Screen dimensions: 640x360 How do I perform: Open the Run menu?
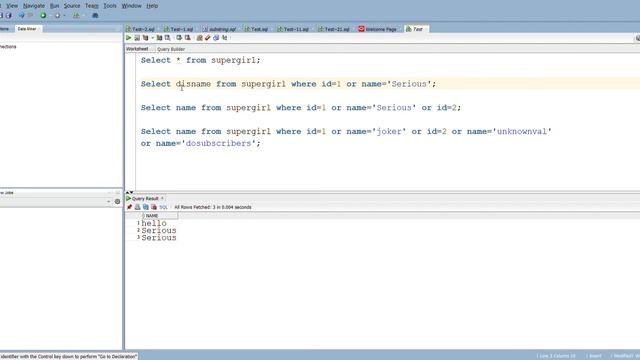click(x=54, y=6)
